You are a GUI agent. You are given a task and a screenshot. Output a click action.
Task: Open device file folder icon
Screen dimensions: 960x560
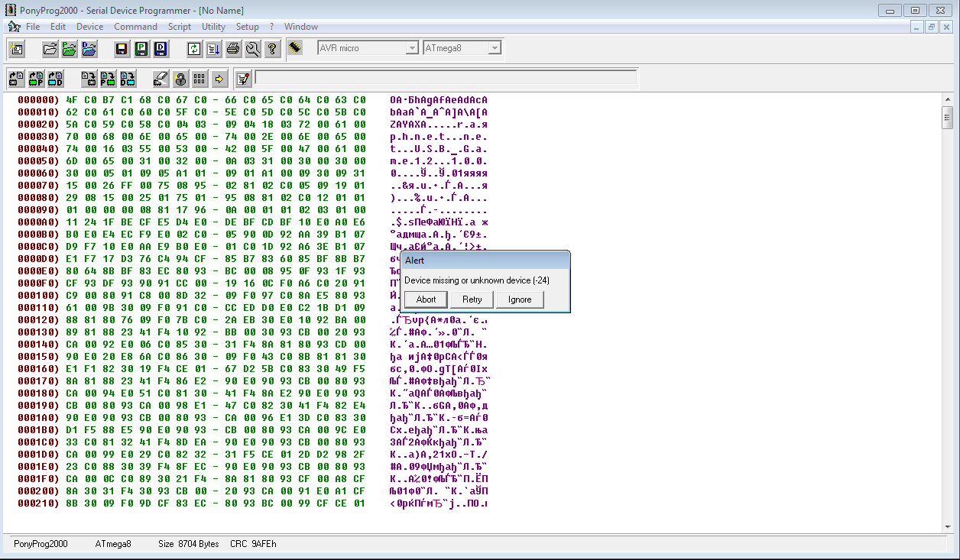pos(50,49)
